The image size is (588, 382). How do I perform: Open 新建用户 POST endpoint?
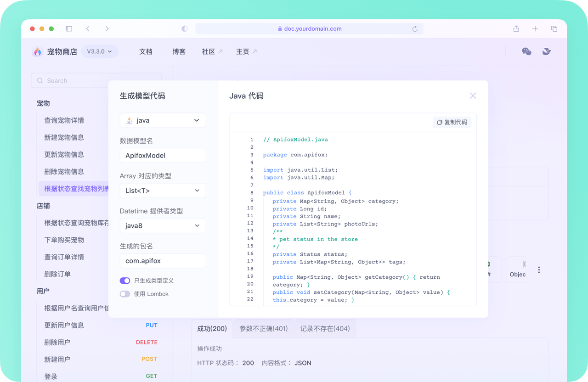(101, 359)
